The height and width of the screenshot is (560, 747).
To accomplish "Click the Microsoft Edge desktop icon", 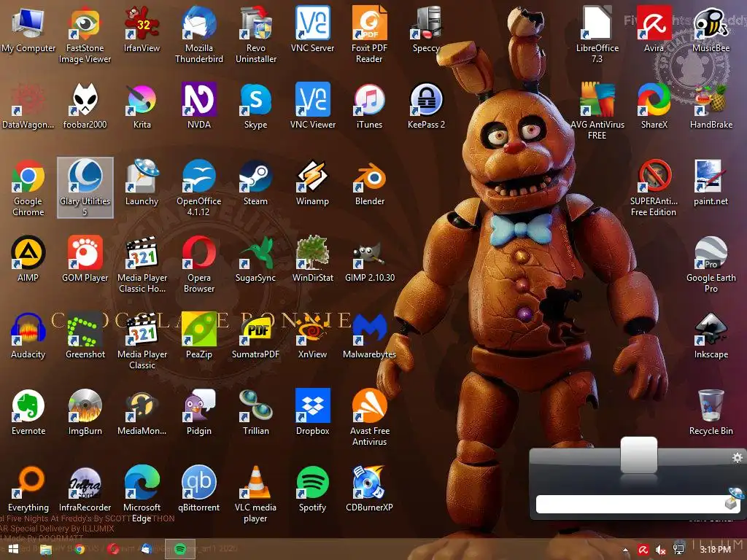I will [142, 495].
